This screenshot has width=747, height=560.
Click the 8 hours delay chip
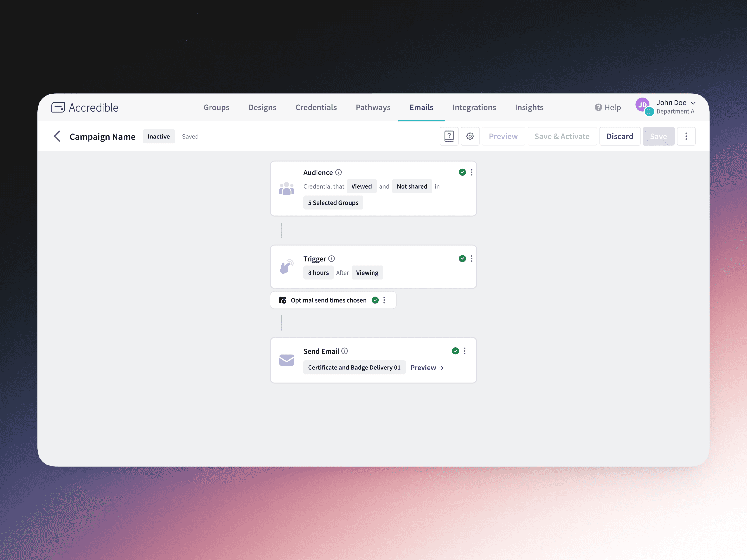(x=318, y=273)
